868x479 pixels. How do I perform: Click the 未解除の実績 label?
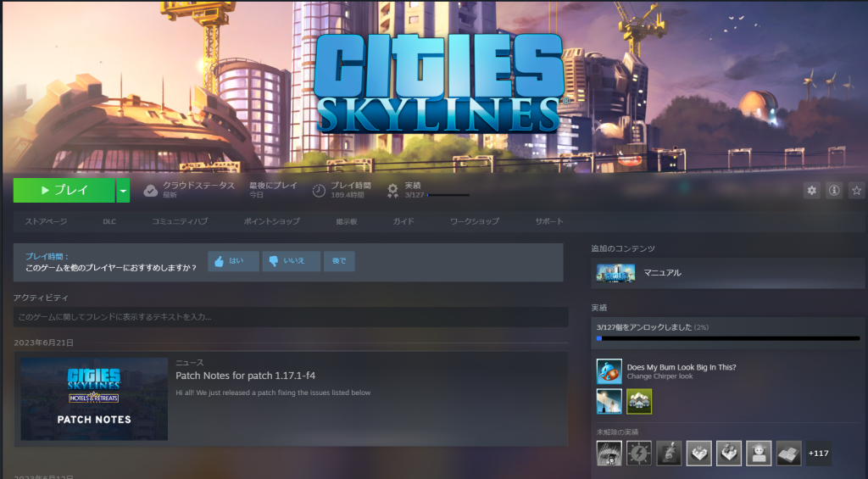point(617,432)
